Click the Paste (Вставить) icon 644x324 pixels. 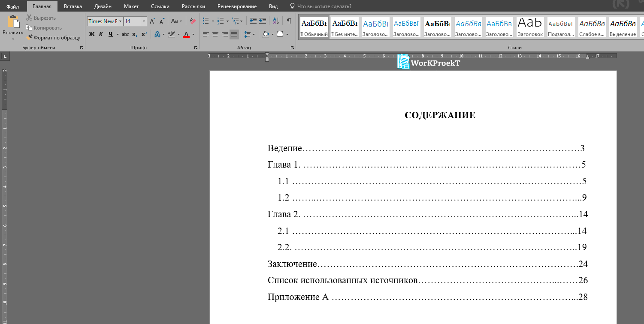tap(13, 23)
